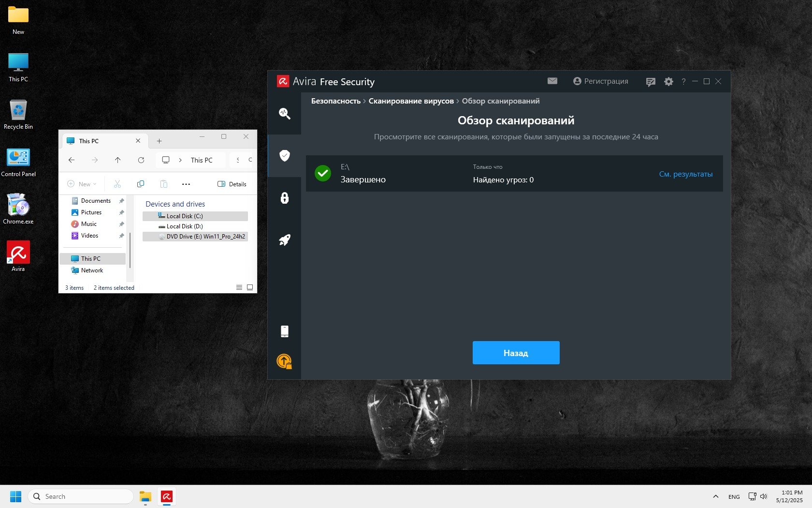Click the Copy icon in File Explorer toolbar
Viewport: 812px width, 508px height.
point(141,184)
